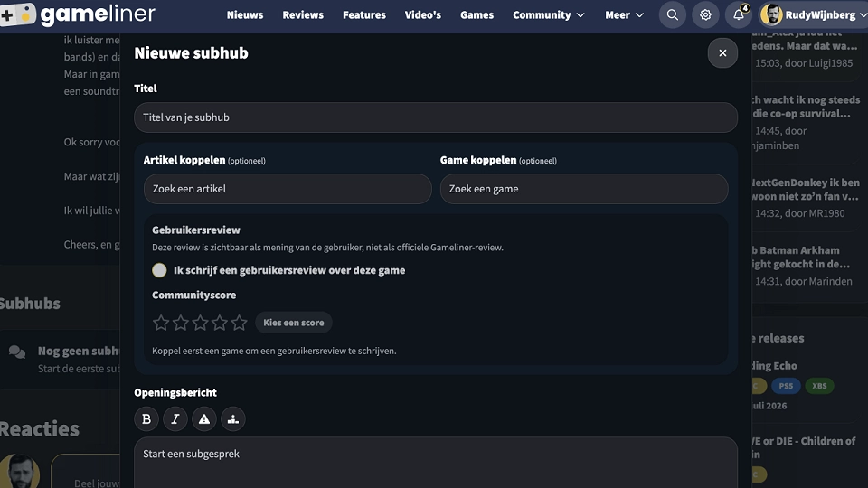Image resolution: width=868 pixels, height=488 pixels.
Task: Click the 'Reacties' heading
Action: tap(39, 428)
